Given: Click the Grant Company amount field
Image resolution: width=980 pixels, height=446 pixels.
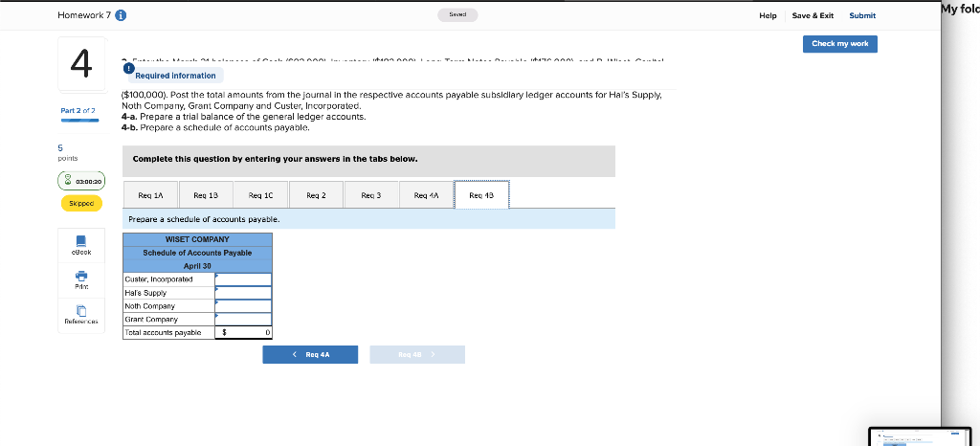Looking at the screenshot, I should [x=243, y=320].
